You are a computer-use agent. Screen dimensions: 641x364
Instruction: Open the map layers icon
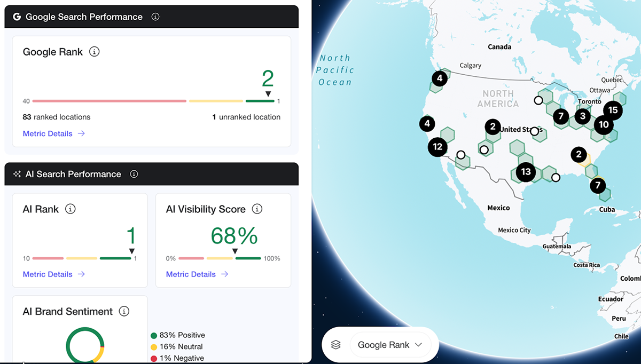tap(335, 345)
